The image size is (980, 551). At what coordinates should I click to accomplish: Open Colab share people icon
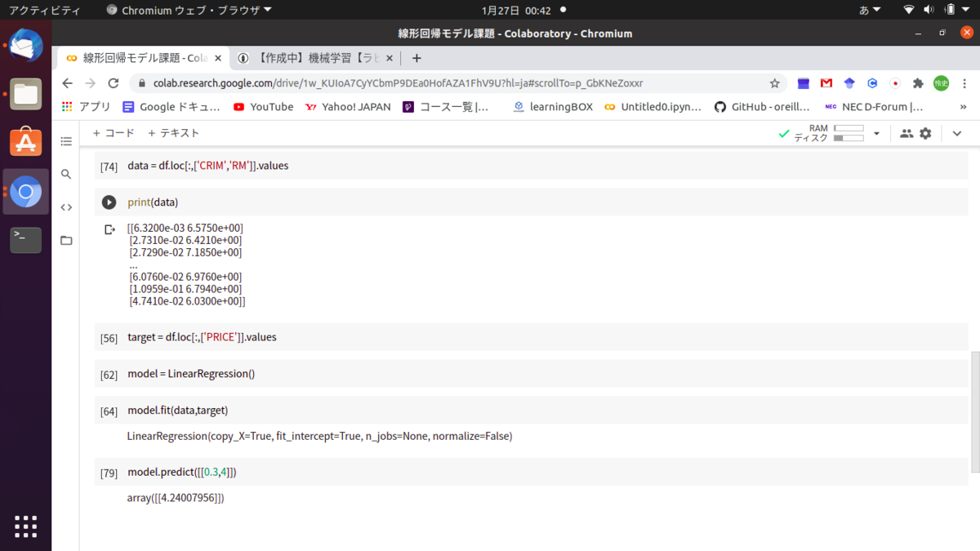[906, 133]
